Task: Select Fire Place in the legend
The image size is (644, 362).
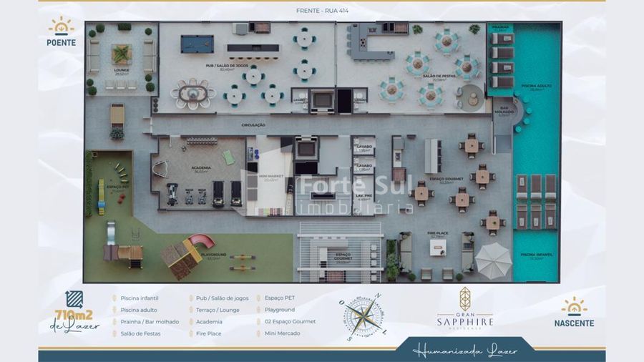Action: point(209,333)
